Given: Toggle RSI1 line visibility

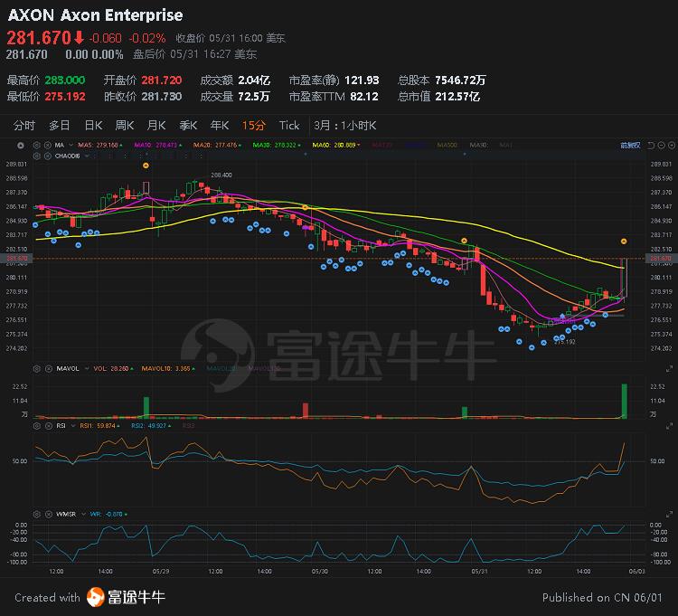Looking at the screenshot, I should click(x=99, y=426).
